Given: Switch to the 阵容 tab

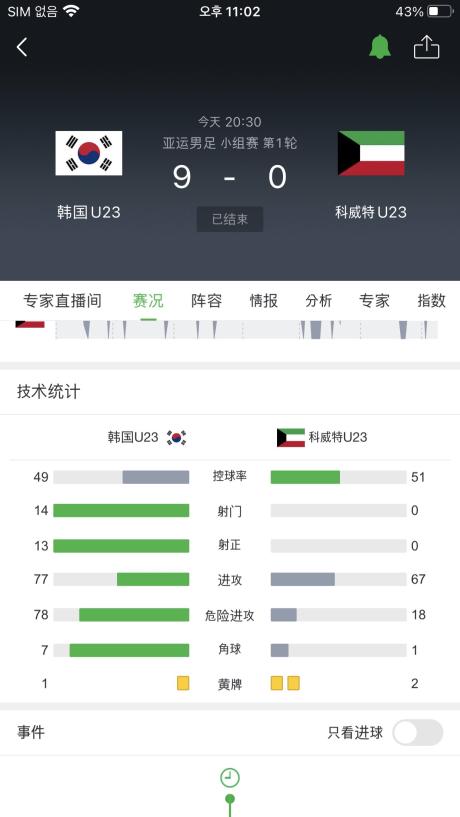Looking at the screenshot, I should pyautogui.click(x=206, y=301).
